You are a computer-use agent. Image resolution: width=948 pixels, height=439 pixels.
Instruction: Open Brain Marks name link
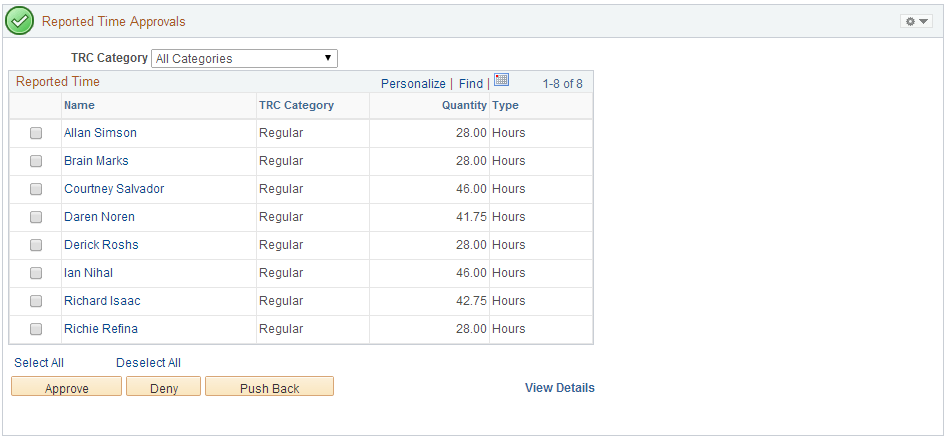click(96, 161)
